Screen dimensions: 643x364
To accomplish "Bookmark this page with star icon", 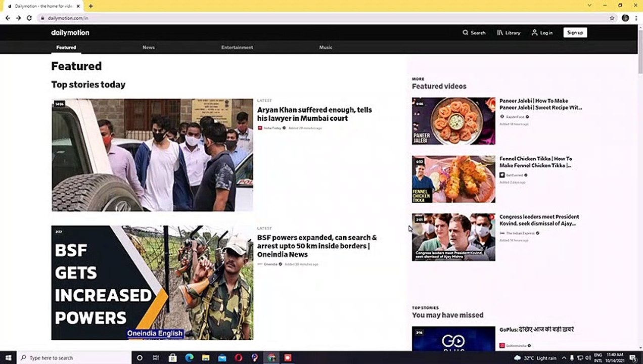I will point(612,18).
